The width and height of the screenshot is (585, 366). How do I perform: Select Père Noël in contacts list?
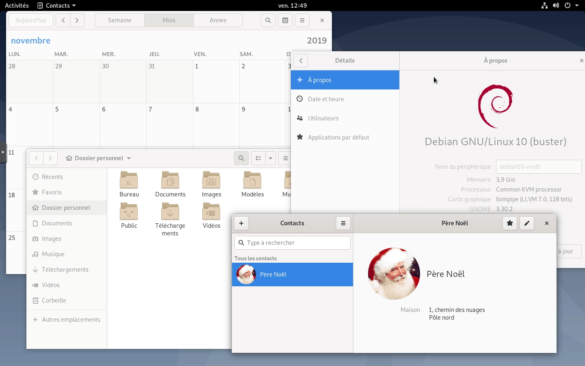[292, 275]
